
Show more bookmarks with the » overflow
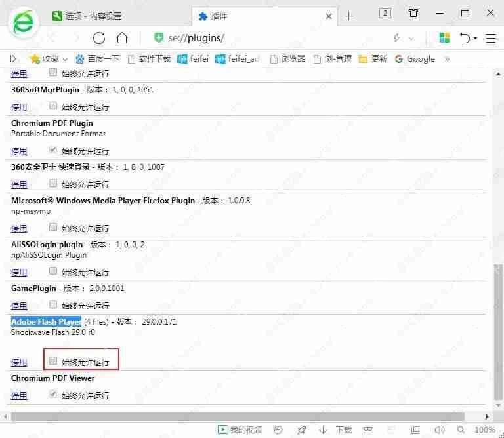(447, 59)
